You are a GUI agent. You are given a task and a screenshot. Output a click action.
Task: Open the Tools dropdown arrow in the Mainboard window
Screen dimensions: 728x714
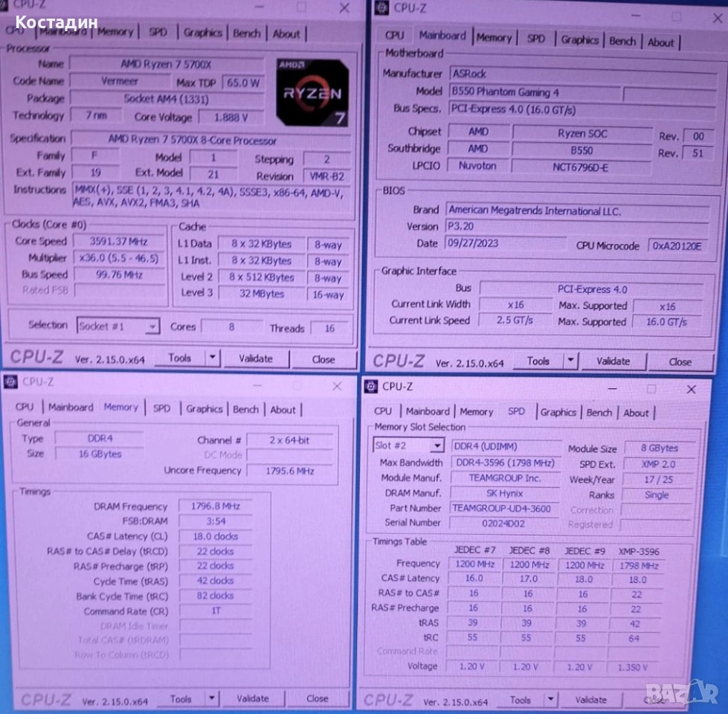pyautogui.click(x=570, y=360)
